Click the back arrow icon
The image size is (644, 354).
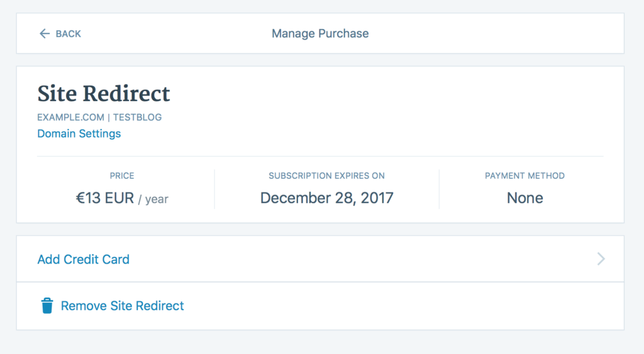(x=44, y=34)
